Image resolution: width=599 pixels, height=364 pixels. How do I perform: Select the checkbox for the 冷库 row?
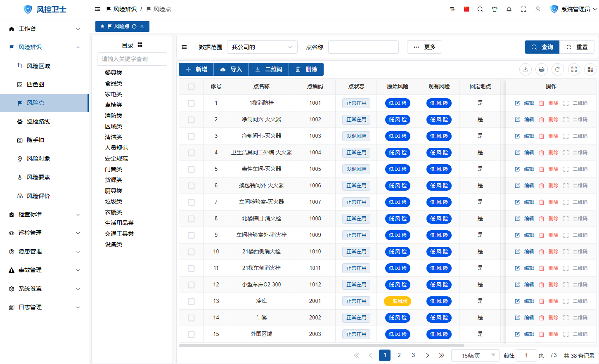pos(191,301)
